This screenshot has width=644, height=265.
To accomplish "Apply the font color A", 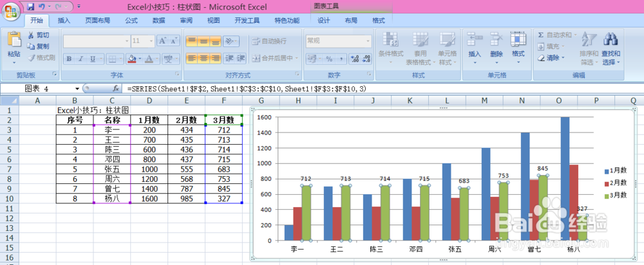I will point(148,59).
